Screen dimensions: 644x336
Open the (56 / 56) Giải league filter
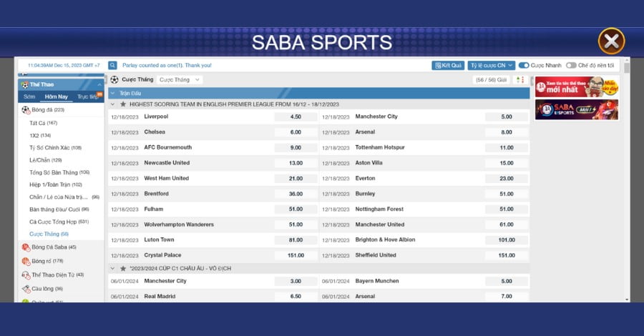(x=491, y=79)
